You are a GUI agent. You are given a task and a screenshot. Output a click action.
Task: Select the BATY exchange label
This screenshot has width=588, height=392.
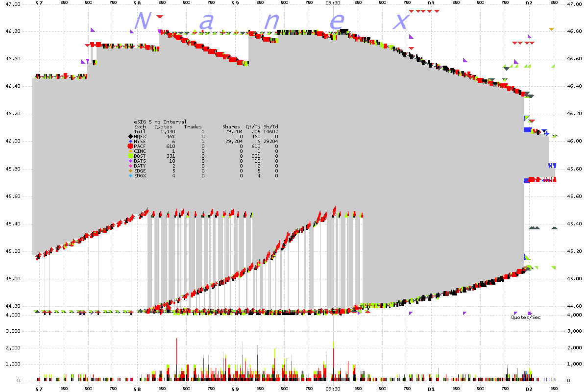click(x=140, y=166)
